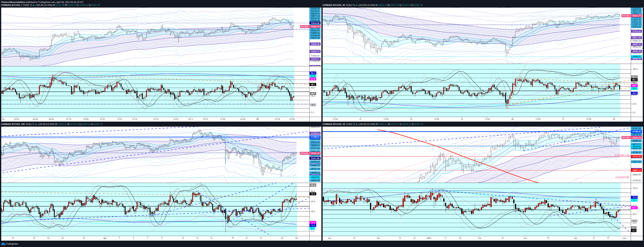
Task: Click the 6.2 black indicator label
Action: (634, 231)
